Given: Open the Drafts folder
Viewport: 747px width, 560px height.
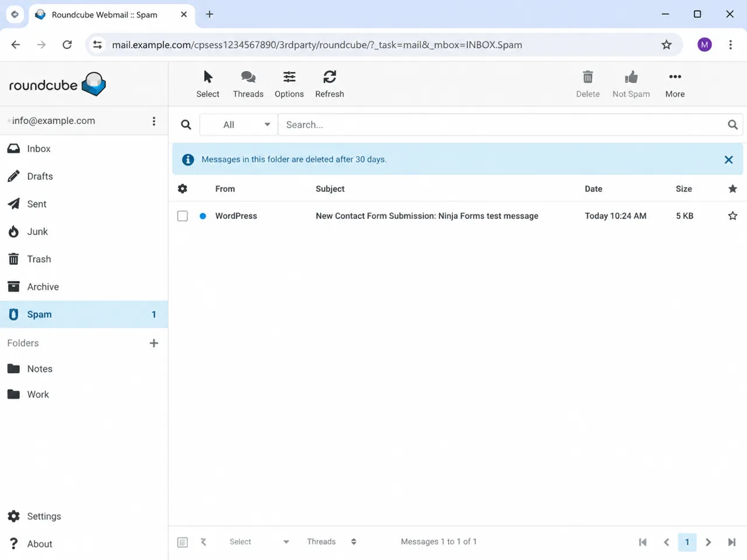Looking at the screenshot, I should 84,176.
